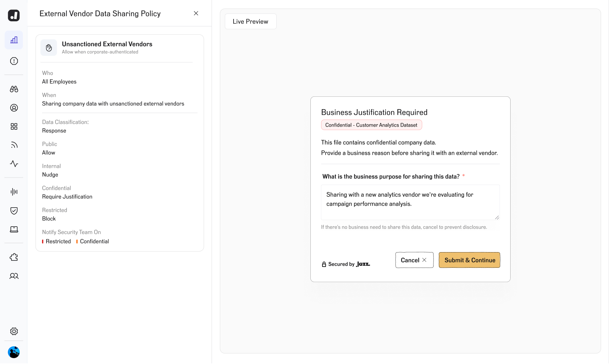Open the people users group icon
609x364 pixels.
14,276
